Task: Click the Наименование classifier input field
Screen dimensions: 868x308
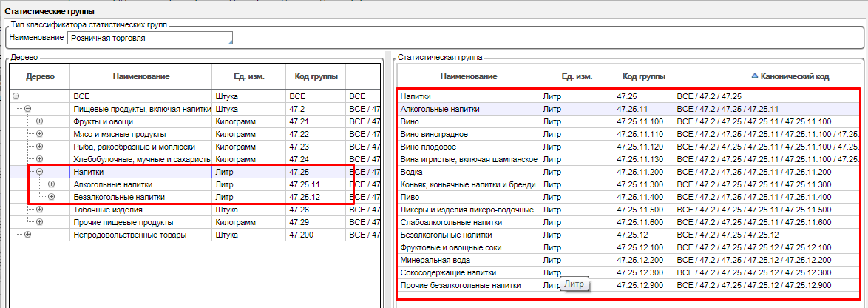Action: [x=149, y=38]
